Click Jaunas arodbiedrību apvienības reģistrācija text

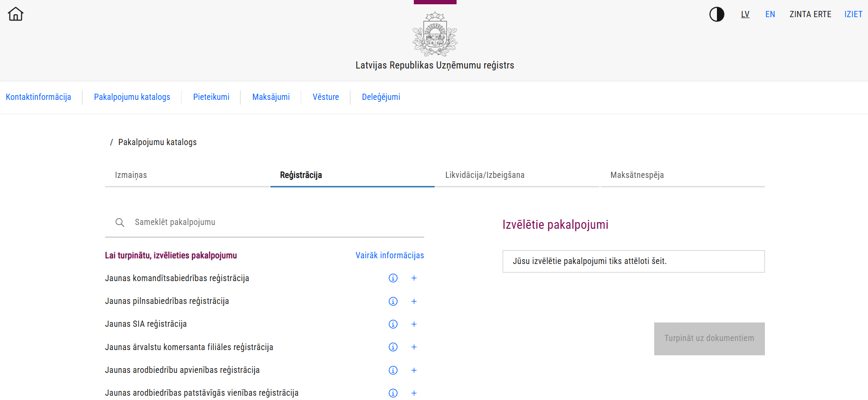(182, 370)
